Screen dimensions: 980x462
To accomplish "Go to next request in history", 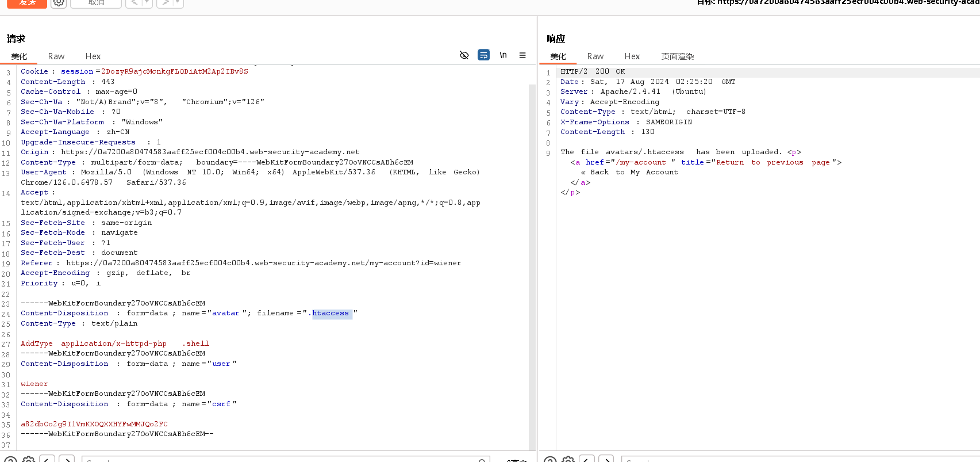I will [x=165, y=3].
